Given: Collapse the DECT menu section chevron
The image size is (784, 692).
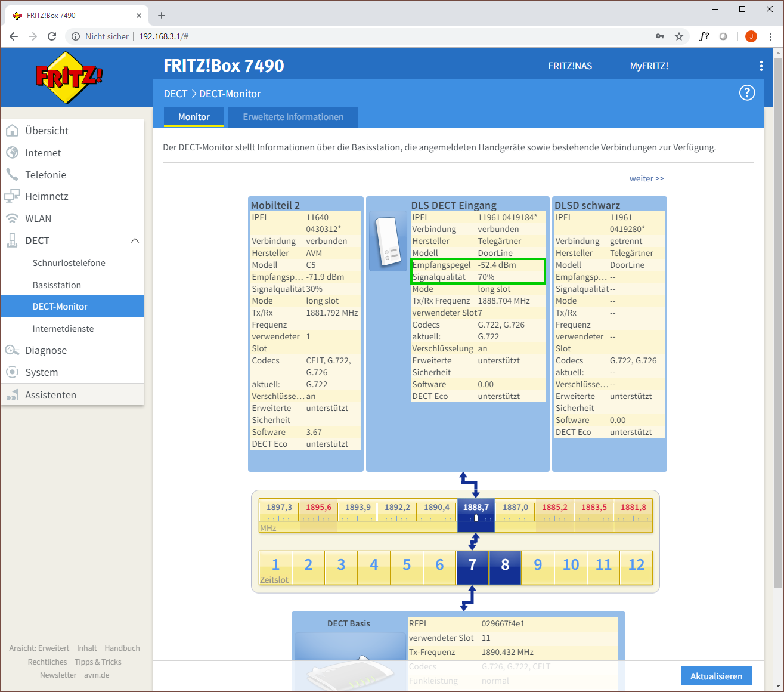Looking at the screenshot, I should coord(135,240).
